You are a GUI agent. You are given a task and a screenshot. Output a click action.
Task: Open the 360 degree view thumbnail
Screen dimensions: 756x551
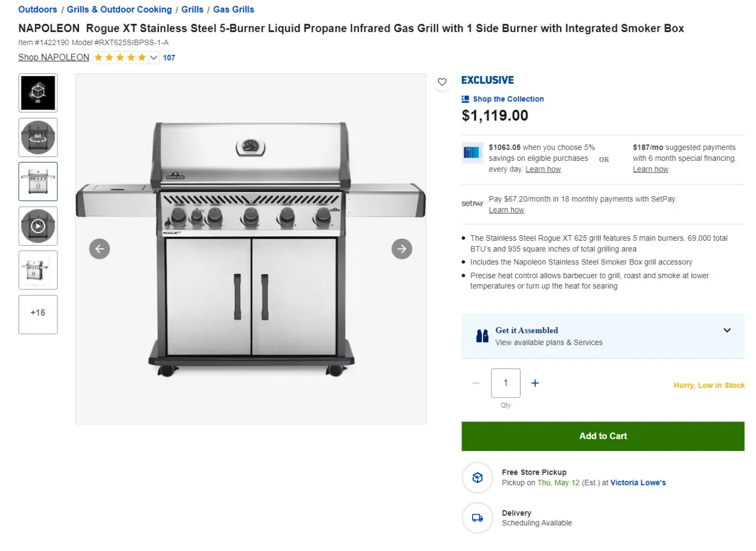click(38, 137)
